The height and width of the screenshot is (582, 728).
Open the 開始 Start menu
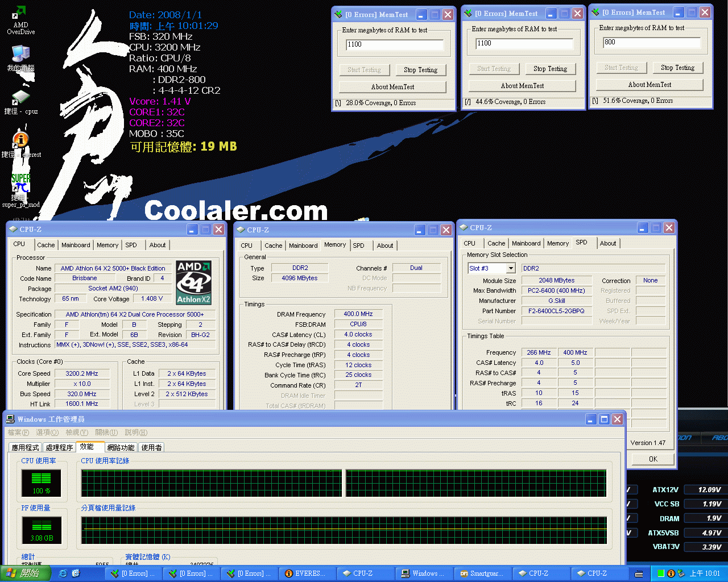(25, 573)
